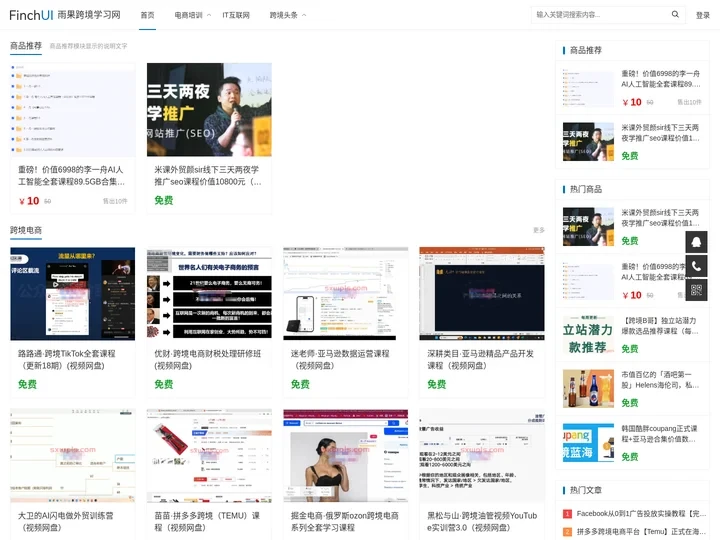Click title 迷老师·亚马逊数据运营课程
This screenshot has width=720, height=540.
tap(340, 360)
